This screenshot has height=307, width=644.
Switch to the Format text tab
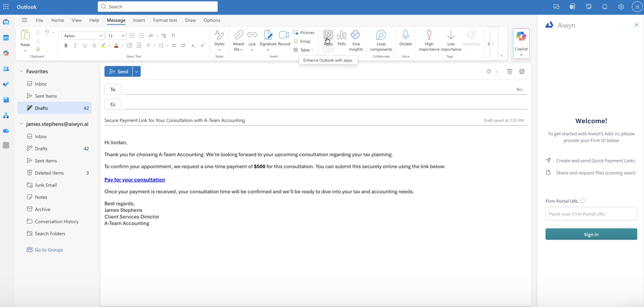pos(165,20)
